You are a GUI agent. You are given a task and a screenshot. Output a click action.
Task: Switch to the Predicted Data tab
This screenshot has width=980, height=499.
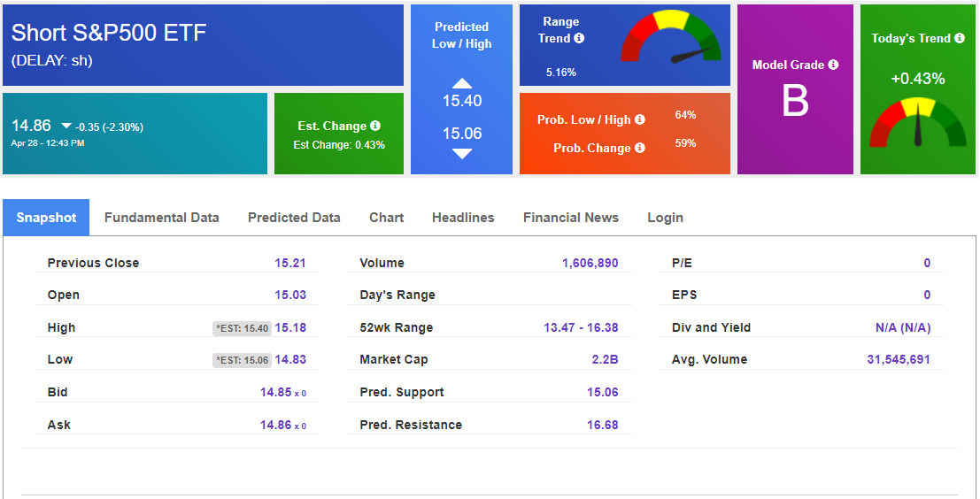coord(294,218)
